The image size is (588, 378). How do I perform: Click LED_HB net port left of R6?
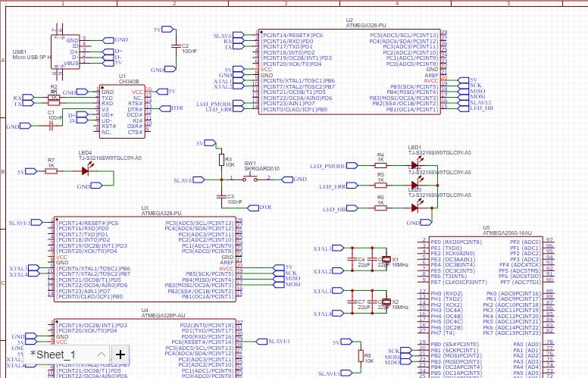(x=352, y=208)
